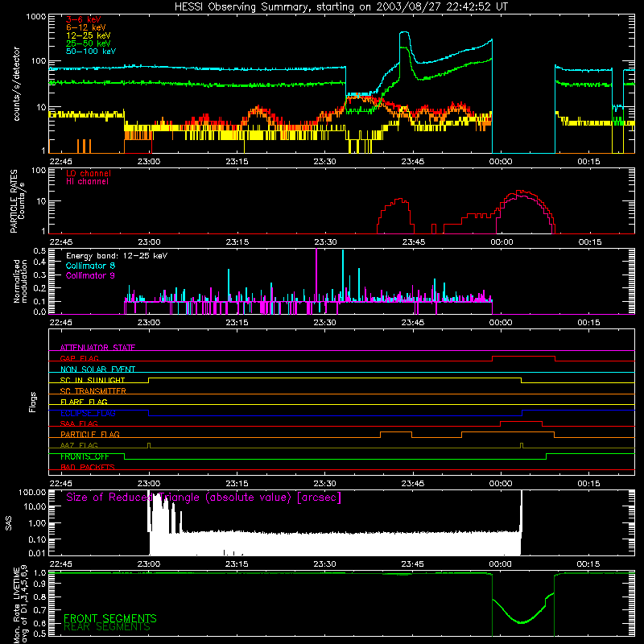Click the ATTENUATOR_STATE flag label
The height and width of the screenshot is (644, 644).
(x=97, y=348)
